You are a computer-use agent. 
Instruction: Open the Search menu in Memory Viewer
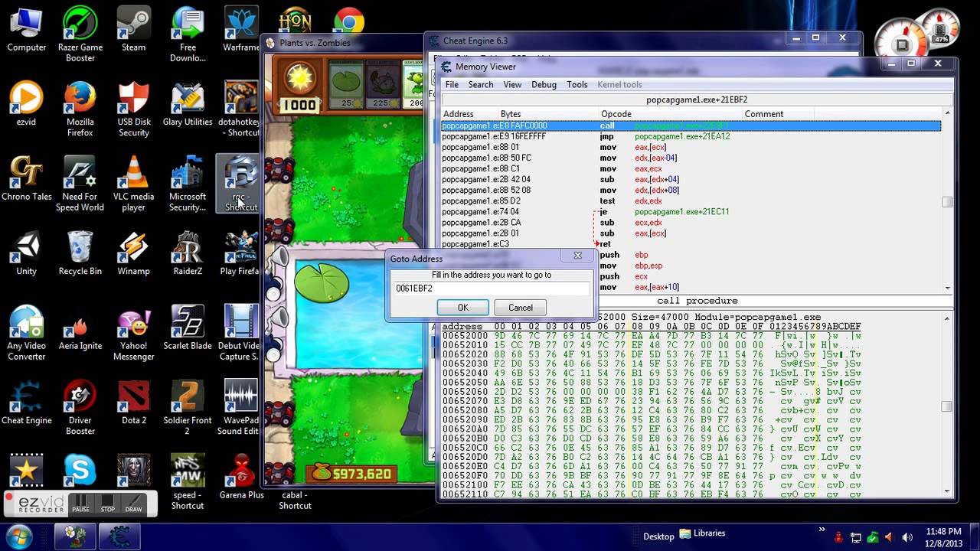point(481,85)
